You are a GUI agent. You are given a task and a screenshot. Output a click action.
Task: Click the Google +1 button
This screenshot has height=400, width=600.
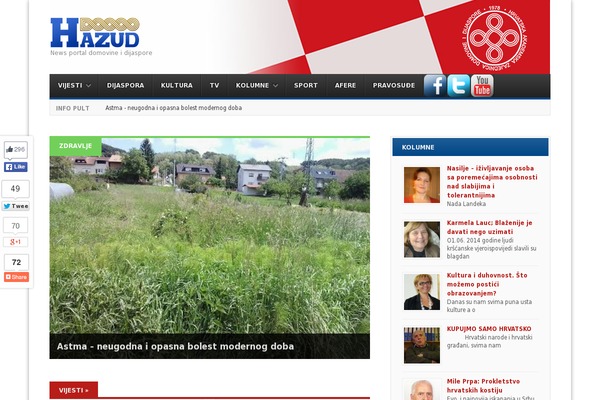pos(15,242)
